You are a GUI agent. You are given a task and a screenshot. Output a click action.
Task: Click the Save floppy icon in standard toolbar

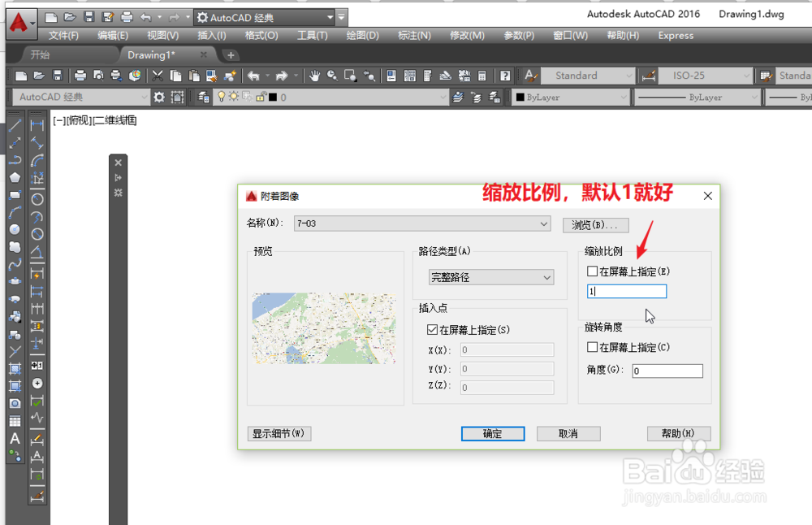pos(58,76)
